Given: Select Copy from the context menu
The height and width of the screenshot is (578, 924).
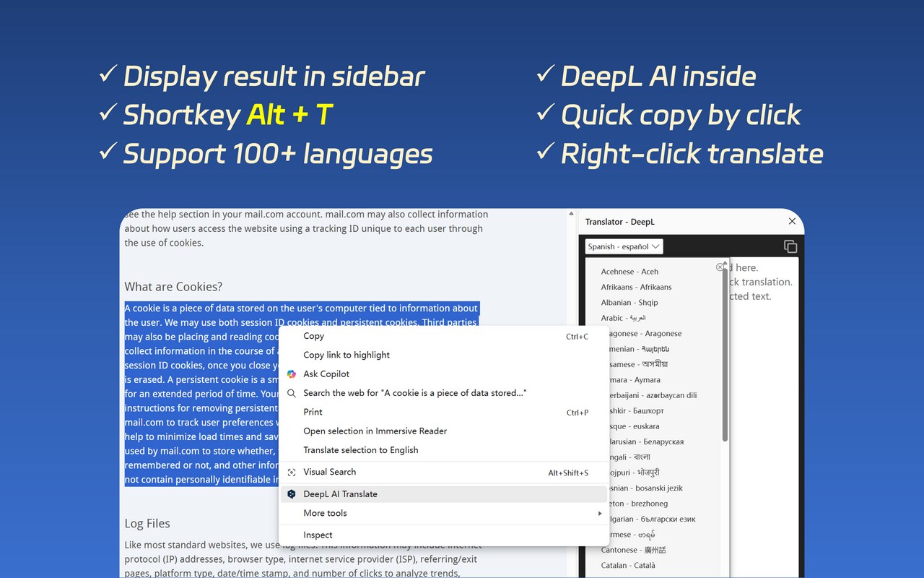Looking at the screenshot, I should [313, 335].
